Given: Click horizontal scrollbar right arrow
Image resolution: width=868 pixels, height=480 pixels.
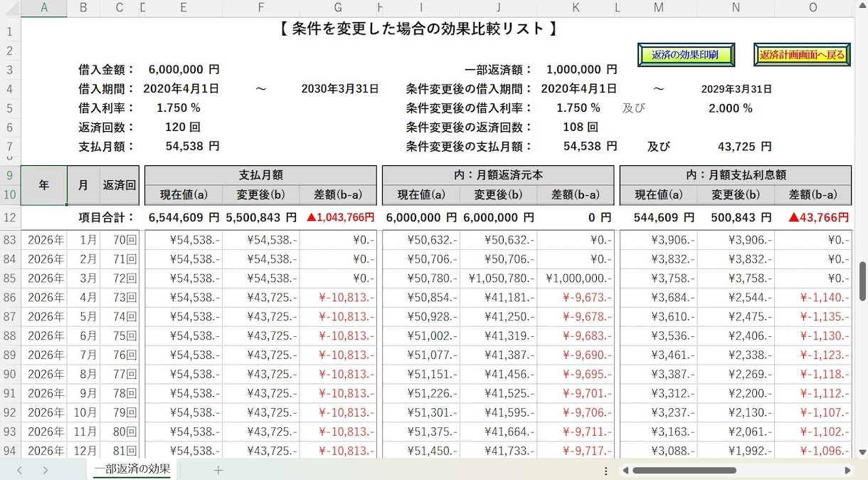Looking at the screenshot, I should click(x=847, y=470).
